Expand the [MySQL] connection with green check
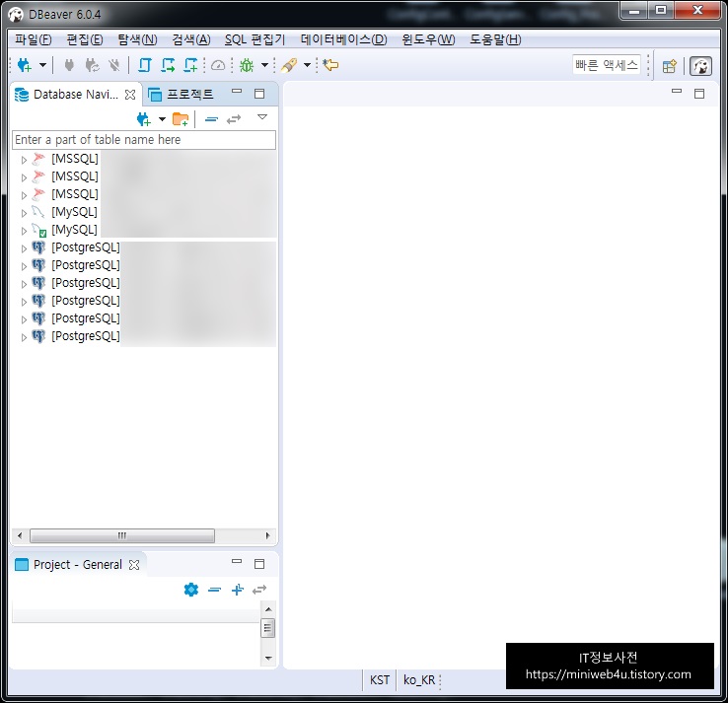Viewport: 728px width, 703px height. pos(24,231)
